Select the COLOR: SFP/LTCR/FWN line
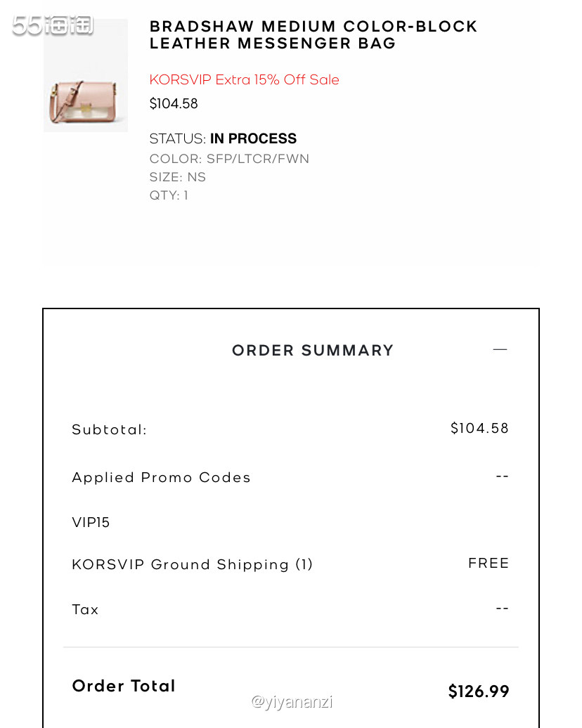 [229, 159]
